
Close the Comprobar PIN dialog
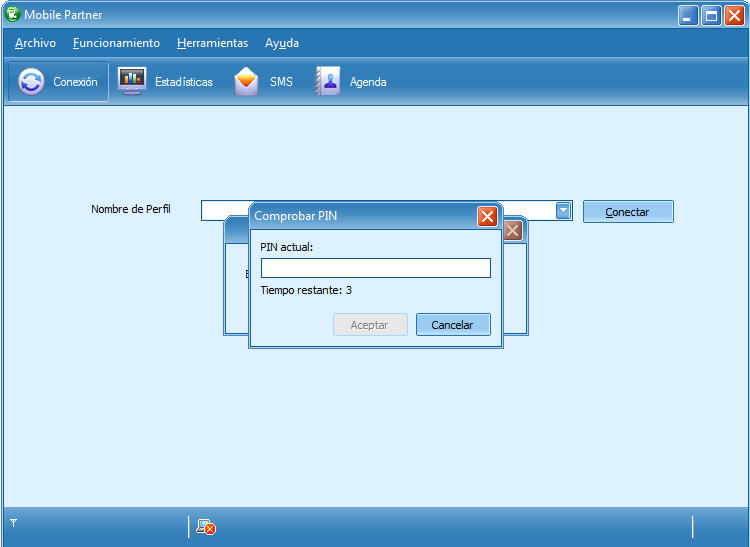pos(487,216)
